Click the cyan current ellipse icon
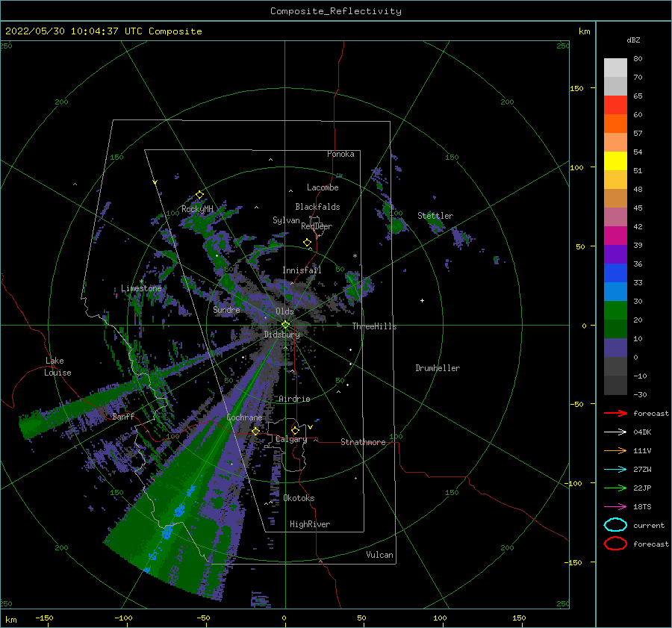 615,525
